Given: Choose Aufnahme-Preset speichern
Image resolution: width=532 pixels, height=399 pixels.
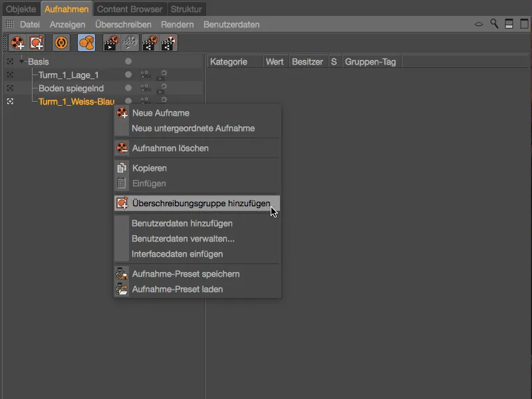Looking at the screenshot, I should 198,274.
